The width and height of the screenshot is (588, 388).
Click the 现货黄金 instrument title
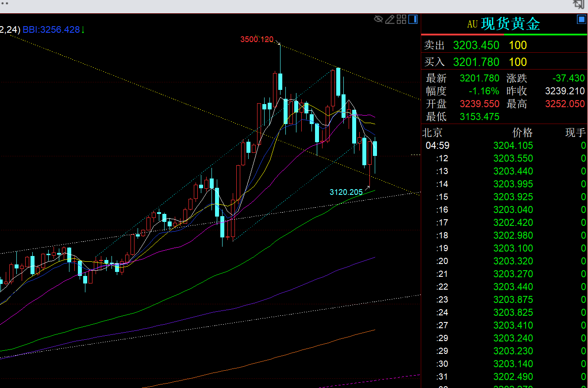(x=511, y=24)
